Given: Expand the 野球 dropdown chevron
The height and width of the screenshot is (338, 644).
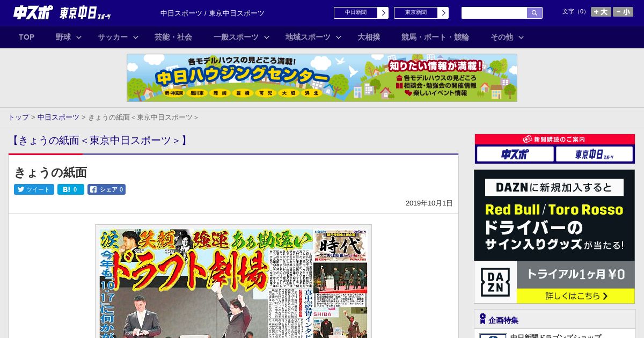Looking at the screenshot, I should tap(79, 37).
